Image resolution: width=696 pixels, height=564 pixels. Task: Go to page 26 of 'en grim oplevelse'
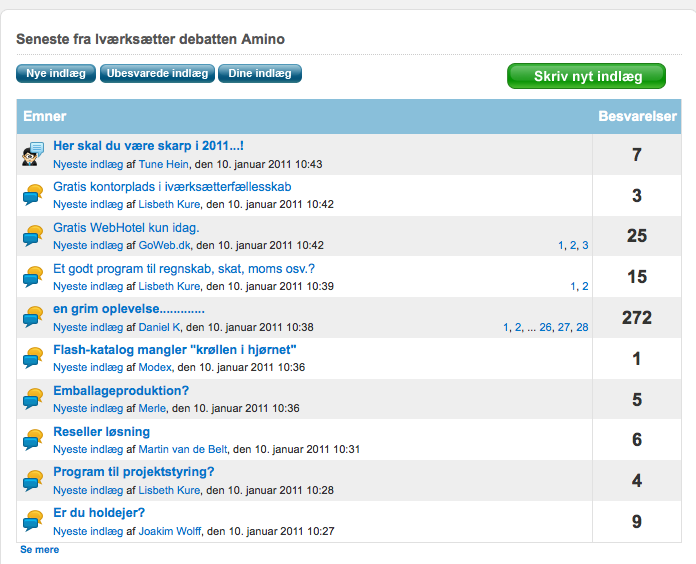point(546,327)
